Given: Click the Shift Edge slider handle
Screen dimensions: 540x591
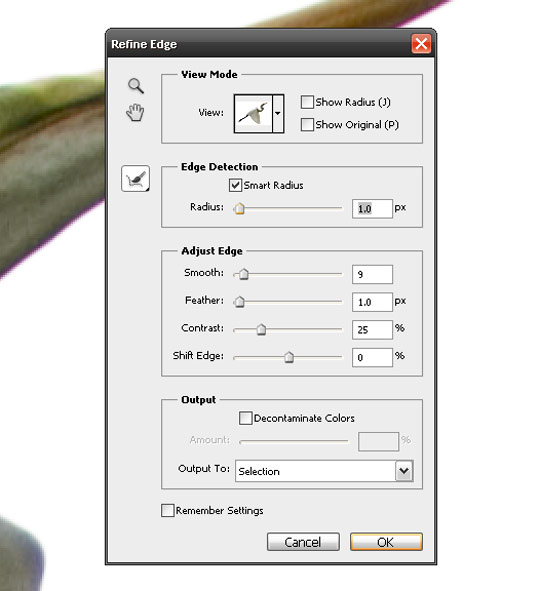Looking at the screenshot, I should click(289, 357).
